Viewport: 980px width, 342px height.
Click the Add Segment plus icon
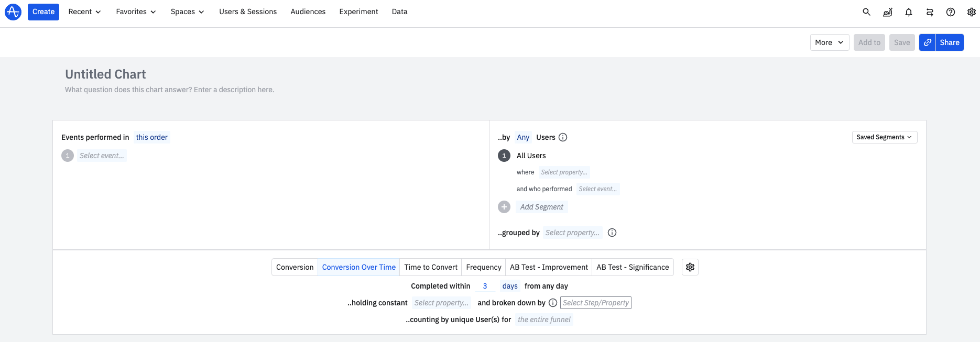(504, 207)
